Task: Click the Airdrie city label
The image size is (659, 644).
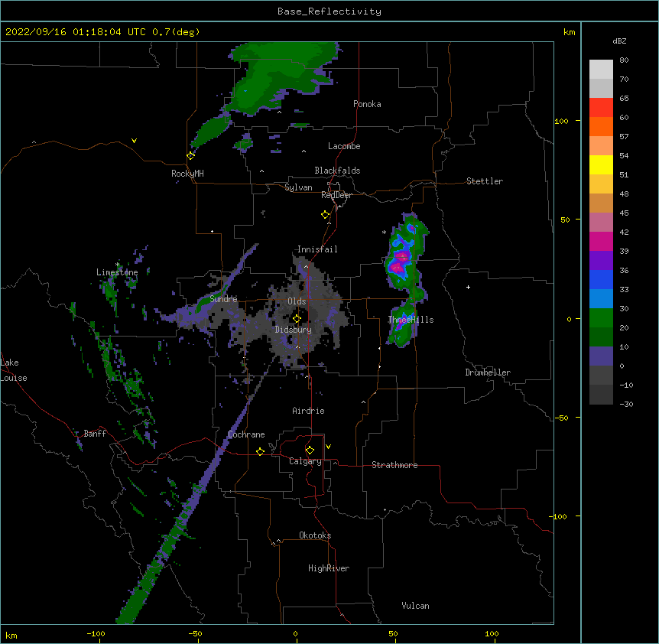Action: tap(309, 411)
